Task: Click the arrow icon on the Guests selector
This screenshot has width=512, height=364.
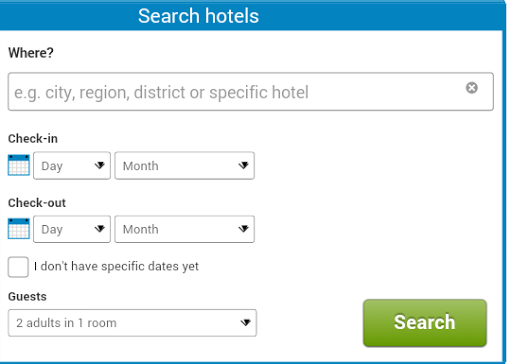Action: click(245, 323)
